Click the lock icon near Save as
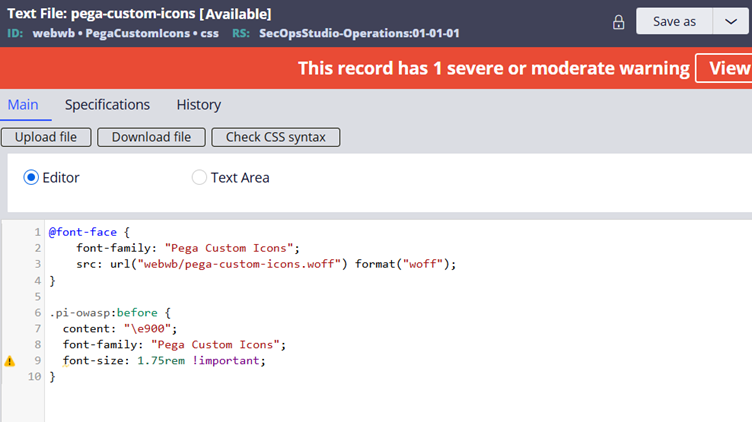 coord(619,22)
